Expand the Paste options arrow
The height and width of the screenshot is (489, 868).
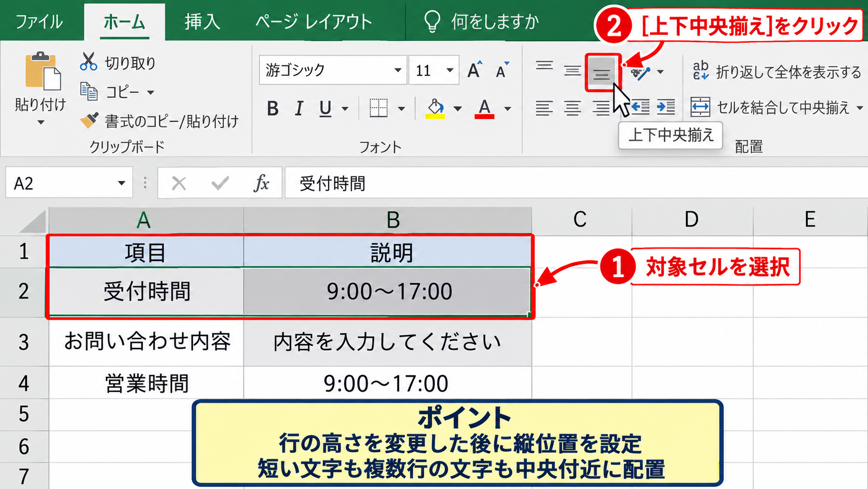[40, 123]
